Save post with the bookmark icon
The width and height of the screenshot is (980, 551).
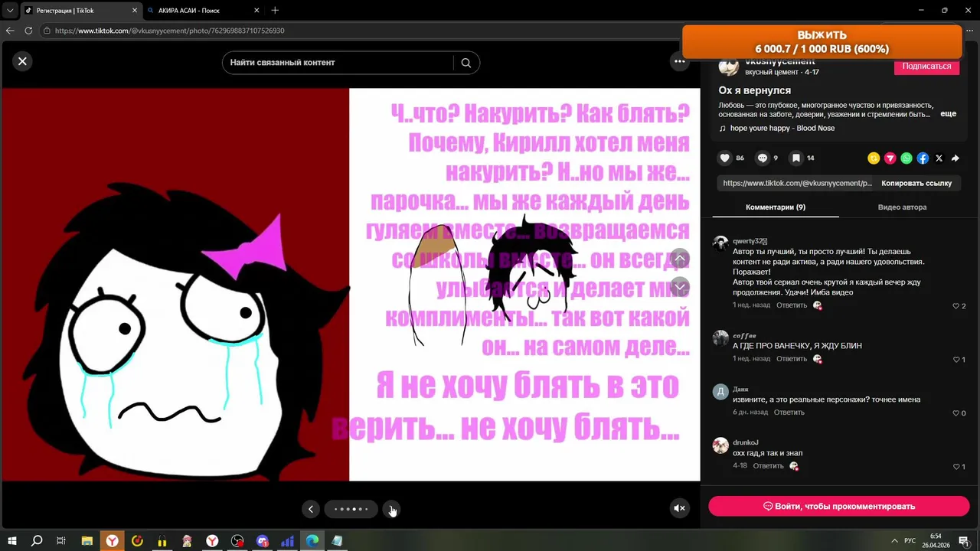tap(796, 158)
